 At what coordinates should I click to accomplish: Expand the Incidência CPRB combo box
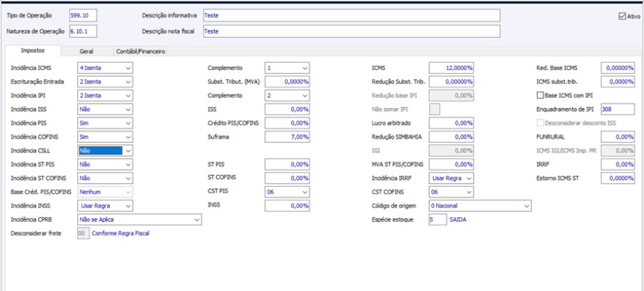[140, 220]
